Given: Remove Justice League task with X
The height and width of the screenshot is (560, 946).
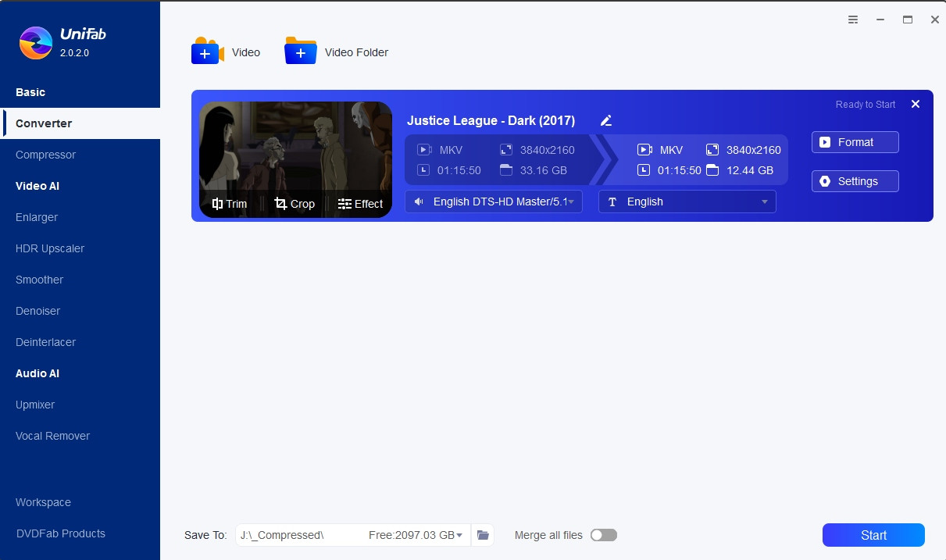Looking at the screenshot, I should (916, 104).
